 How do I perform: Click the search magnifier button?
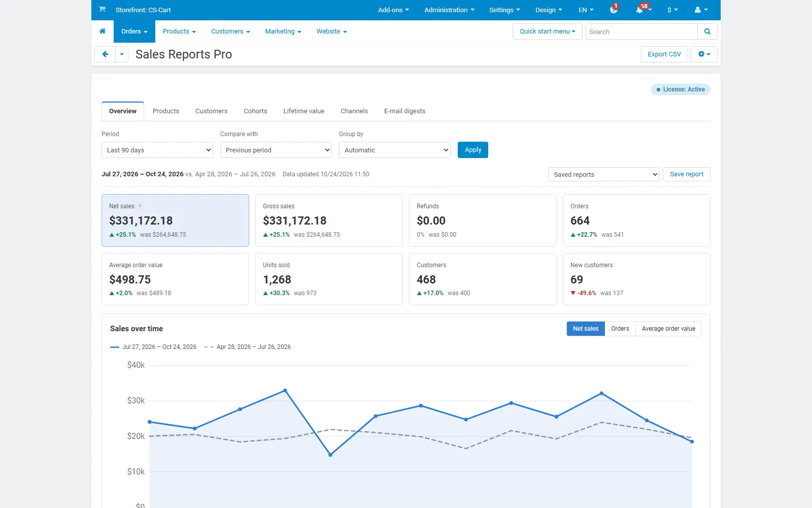click(707, 31)
